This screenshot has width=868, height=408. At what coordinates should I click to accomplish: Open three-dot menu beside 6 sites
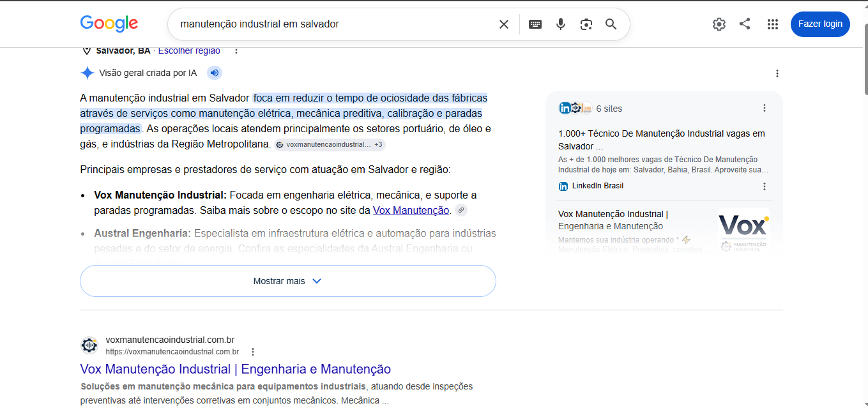point(765,109)
